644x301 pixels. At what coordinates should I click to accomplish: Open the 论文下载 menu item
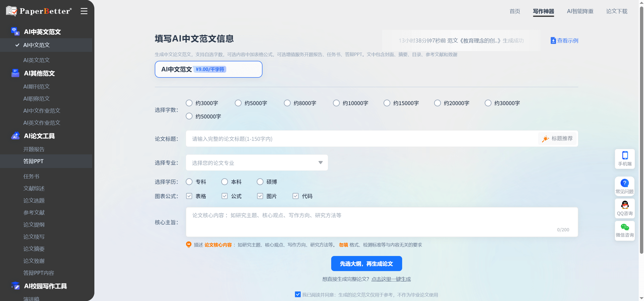click(x=617, y=11)
